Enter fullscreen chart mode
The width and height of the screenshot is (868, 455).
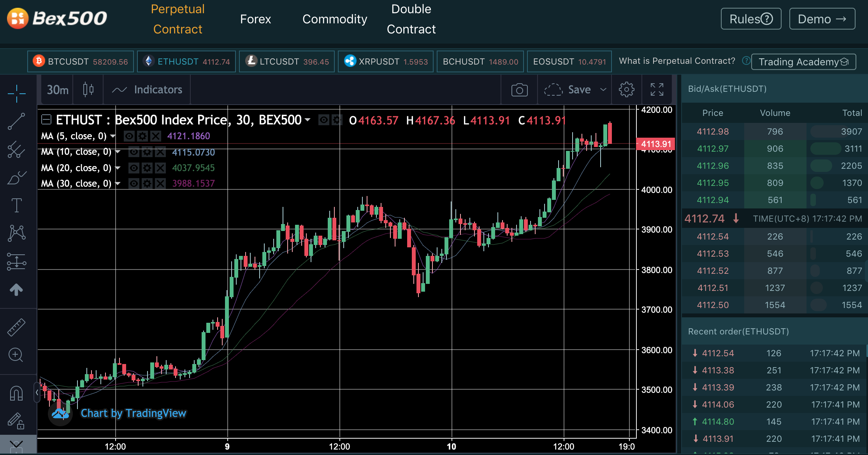click(657, 89)
